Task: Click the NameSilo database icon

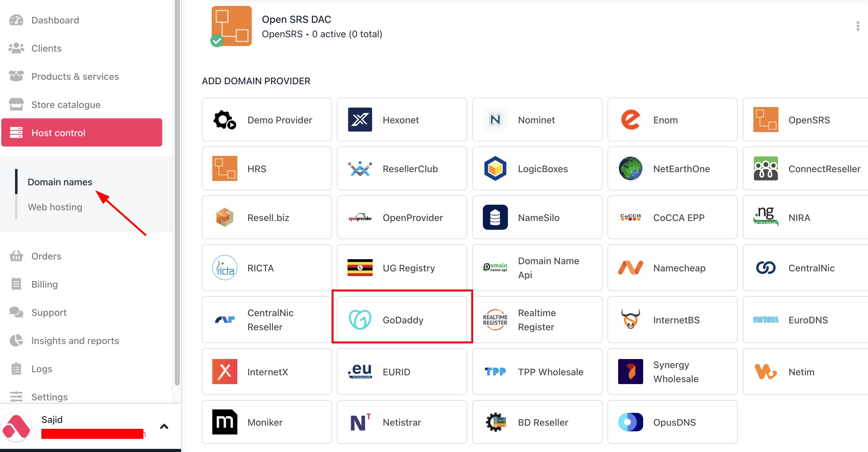Action: click(x=495, y=217)
